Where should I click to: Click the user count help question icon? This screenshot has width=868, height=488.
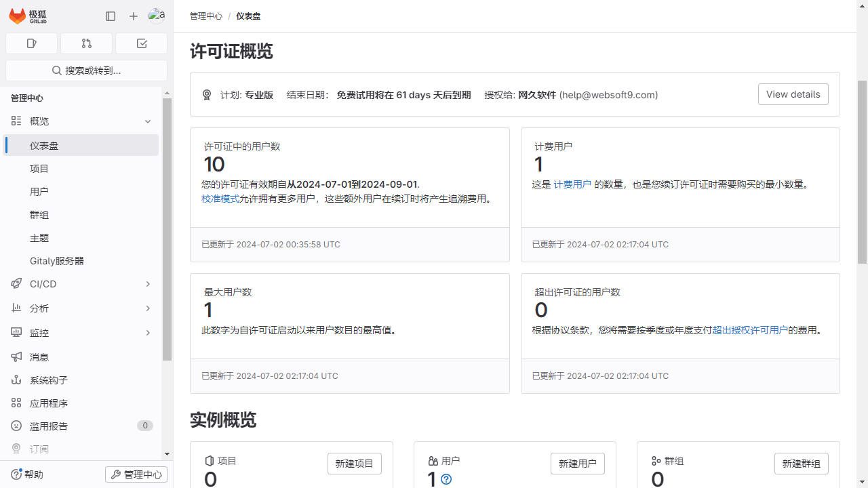[x=446, y=479]
